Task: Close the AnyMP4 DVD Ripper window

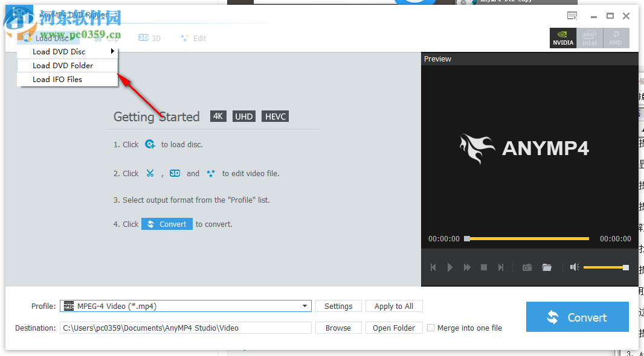Action: pyautogui.click(x=626, y=16)
